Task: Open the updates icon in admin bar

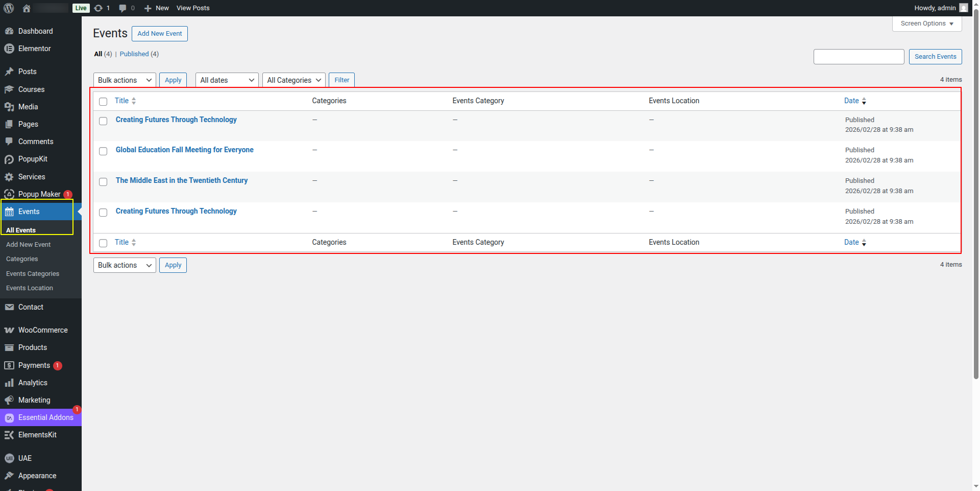Action: (99, 8)
